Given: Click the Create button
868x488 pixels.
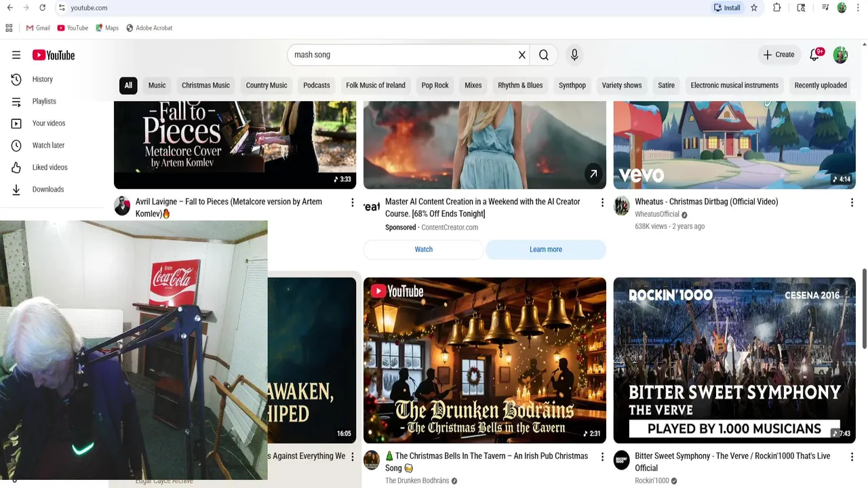Looking at the screenshot, I should [778, 55].
